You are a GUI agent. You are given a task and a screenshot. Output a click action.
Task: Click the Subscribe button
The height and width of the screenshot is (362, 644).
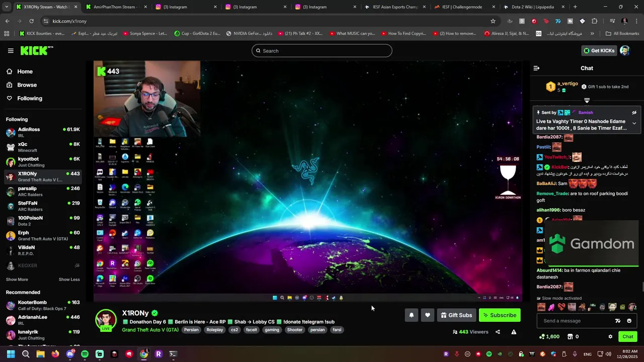tap(500, 315)
